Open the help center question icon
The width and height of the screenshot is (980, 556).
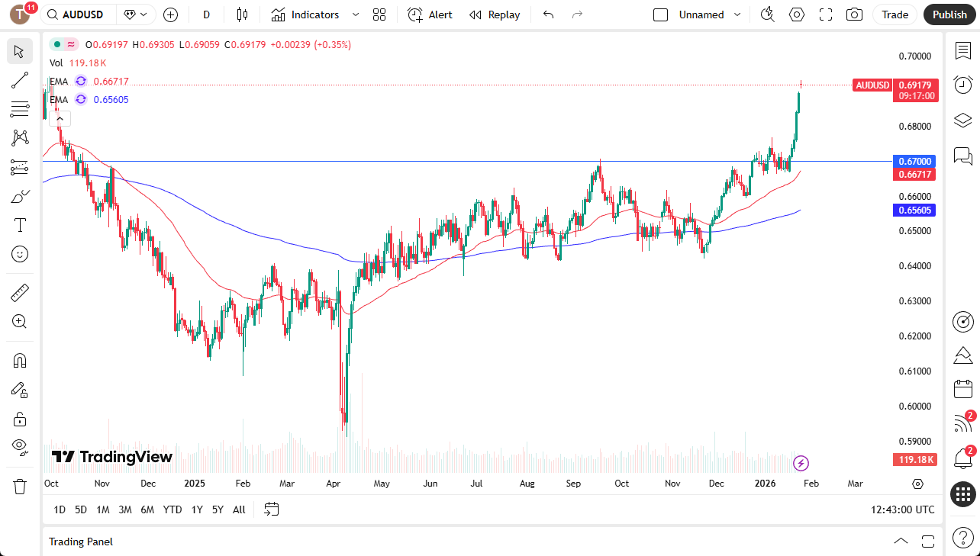962,537
